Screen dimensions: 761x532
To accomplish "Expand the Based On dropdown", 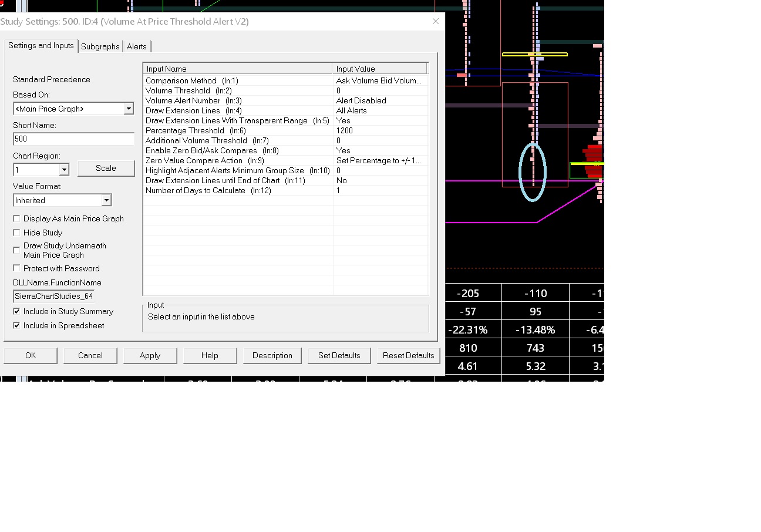I will click(129, 109).
